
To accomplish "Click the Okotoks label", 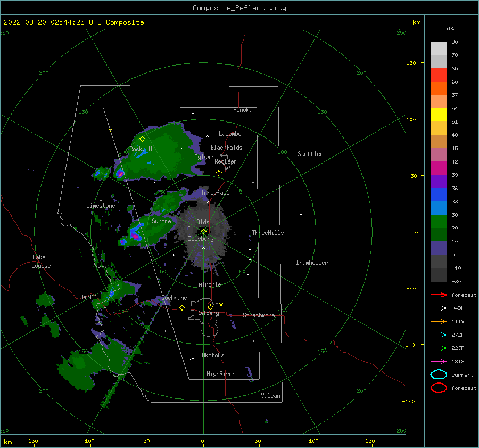I will coord(213,355).
